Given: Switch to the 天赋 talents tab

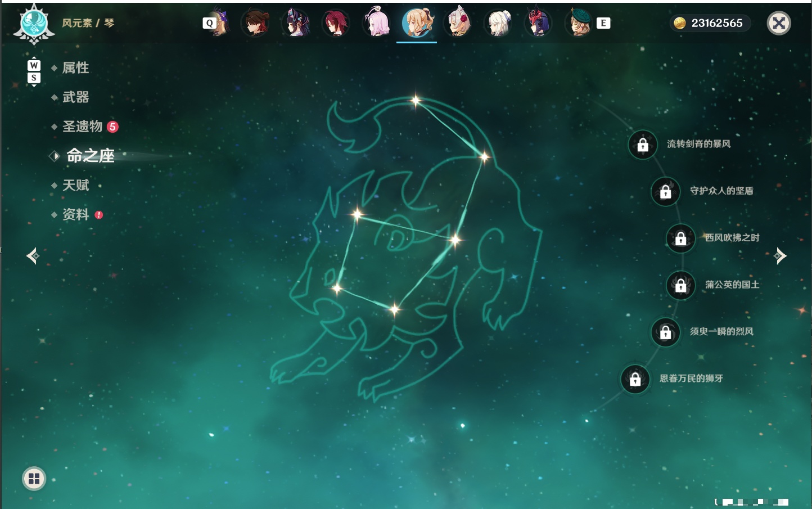Looking at the screenshot, I should 75,185.
